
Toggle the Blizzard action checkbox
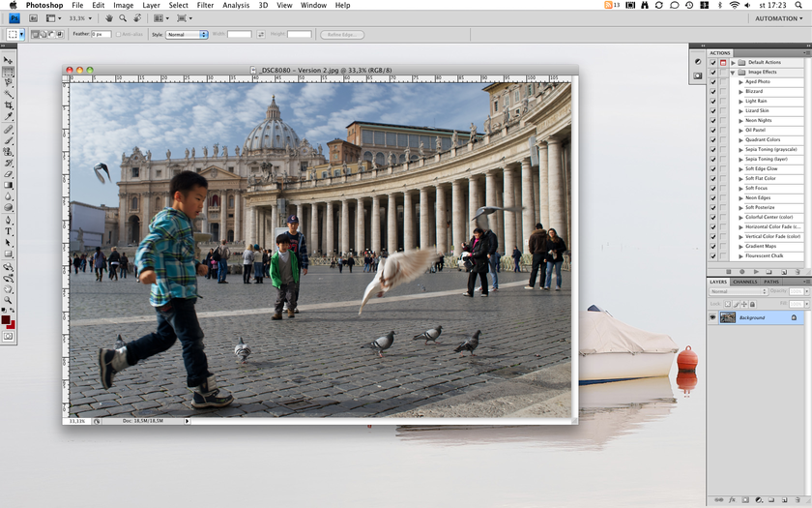click(713, 92)
